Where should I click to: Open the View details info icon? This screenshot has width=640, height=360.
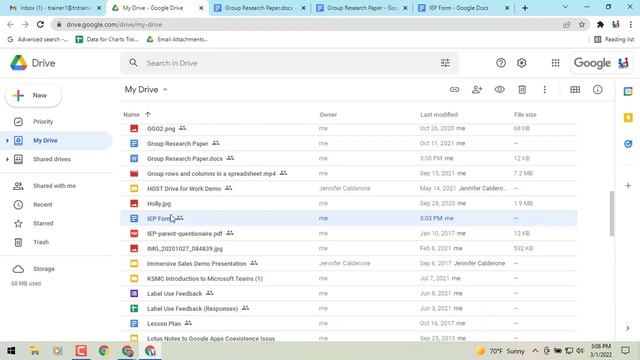tap(598, 89)
